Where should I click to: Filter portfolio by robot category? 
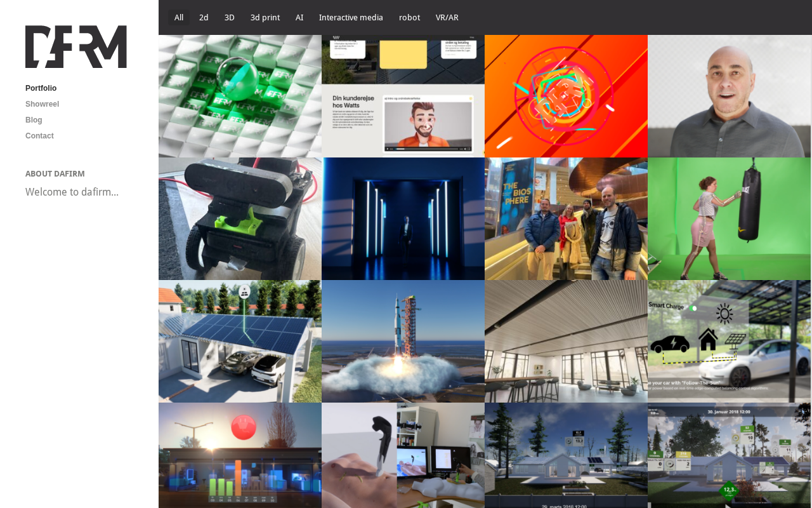click(409, 18)
